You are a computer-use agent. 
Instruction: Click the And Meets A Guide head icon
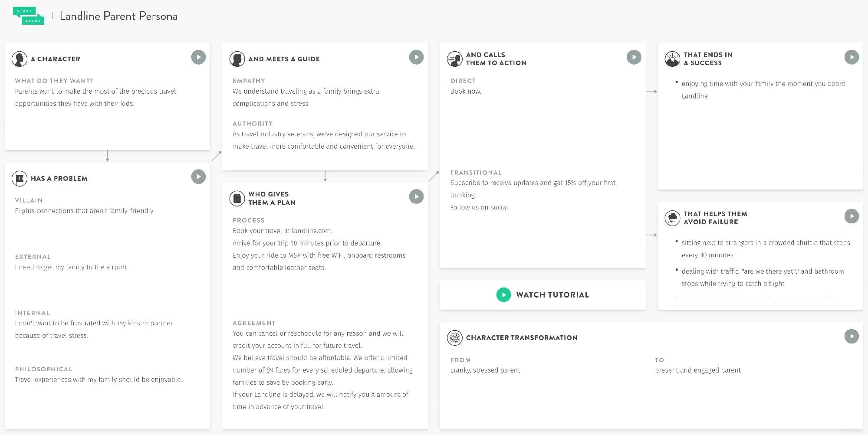coord(237,59)
